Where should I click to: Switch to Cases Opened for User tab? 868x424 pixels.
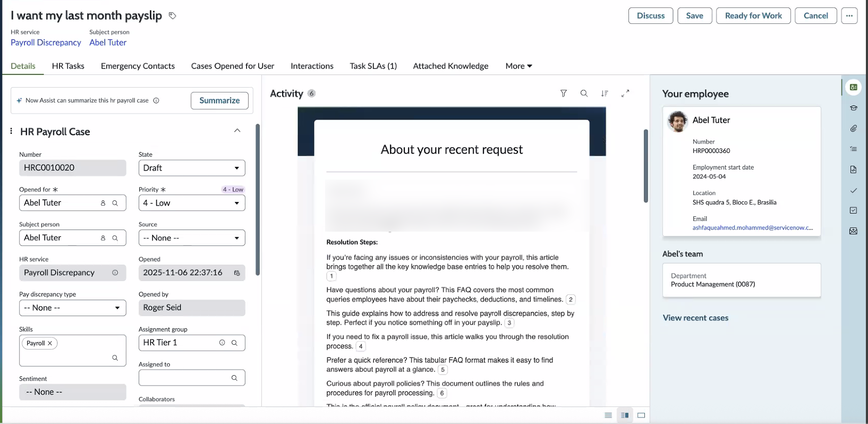click(x=233, y=66)
